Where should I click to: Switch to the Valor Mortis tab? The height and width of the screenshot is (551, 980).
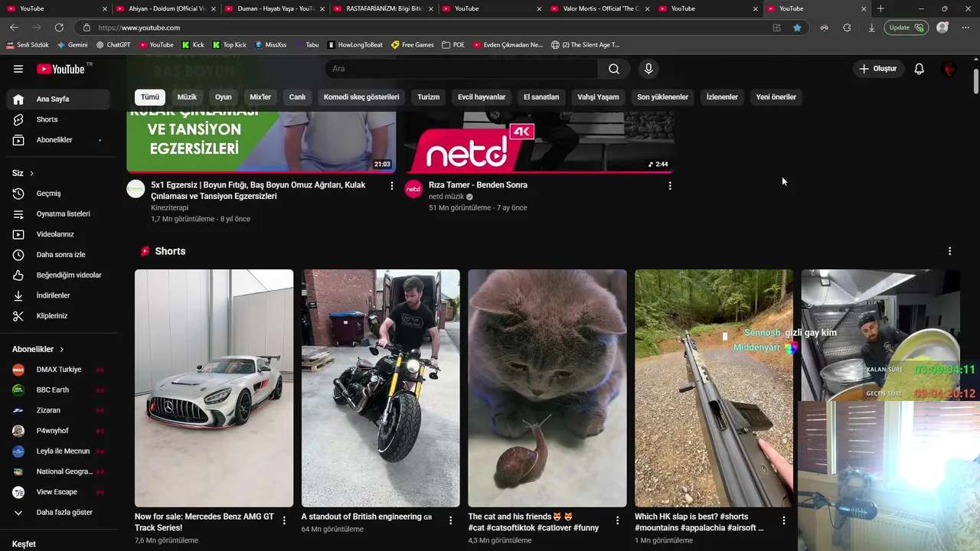601,8
